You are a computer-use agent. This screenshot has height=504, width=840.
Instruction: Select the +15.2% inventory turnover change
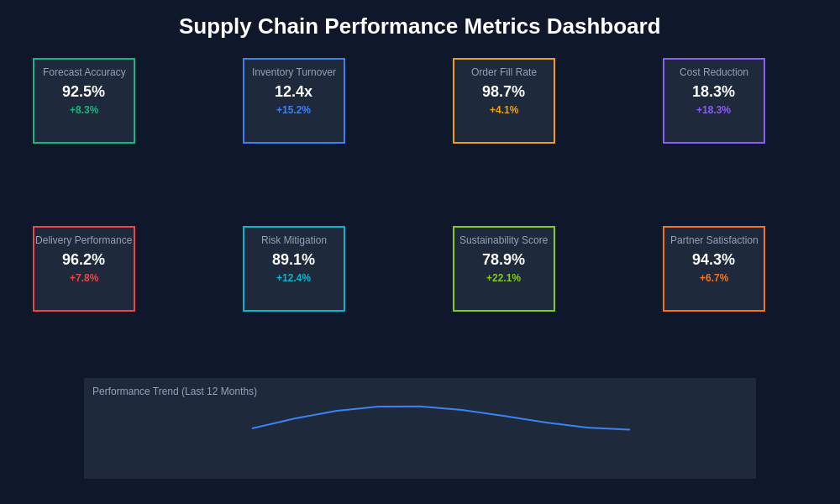pos(294,110)
